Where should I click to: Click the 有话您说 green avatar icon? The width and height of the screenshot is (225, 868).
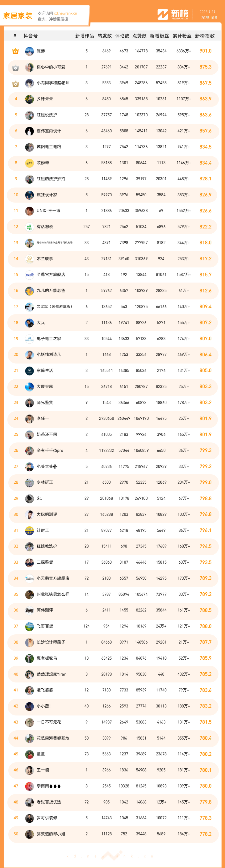[x=29, y=227]
